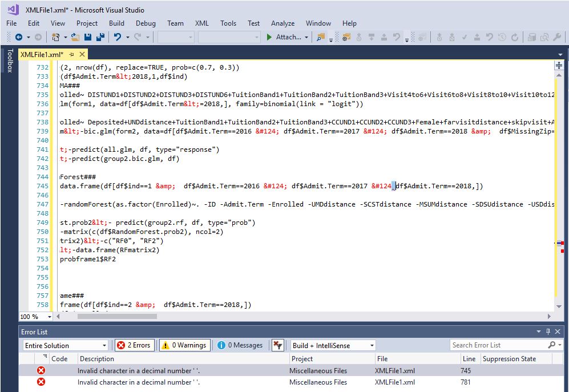
Task: Click the database icon in the toolbar
Action: coord(532,37)
